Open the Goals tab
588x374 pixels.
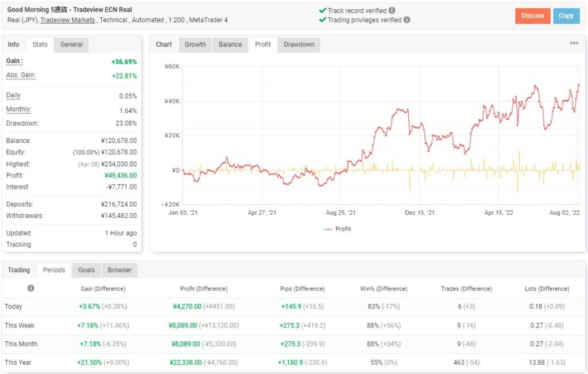(x=86, y=270)
